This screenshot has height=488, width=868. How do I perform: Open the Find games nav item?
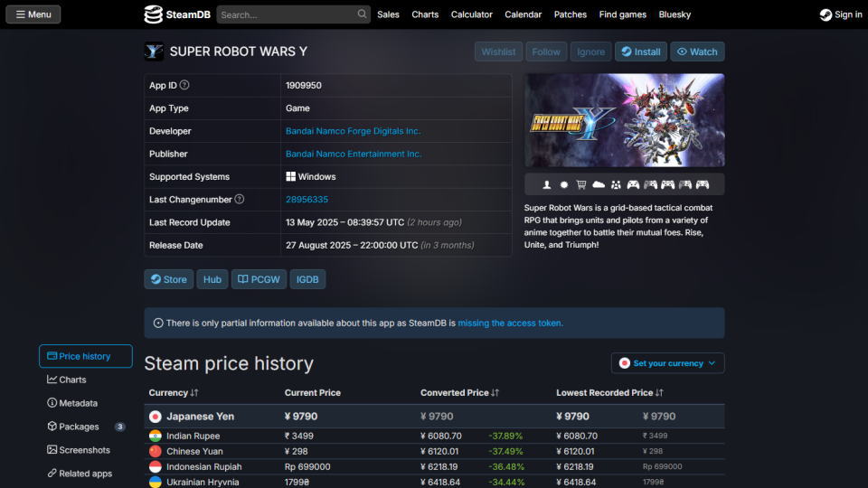click(x=623, y=14)
